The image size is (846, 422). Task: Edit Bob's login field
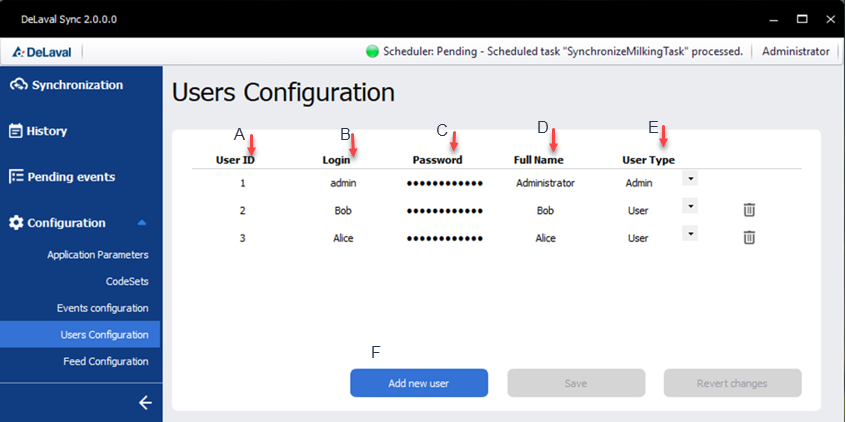point(343,210)
